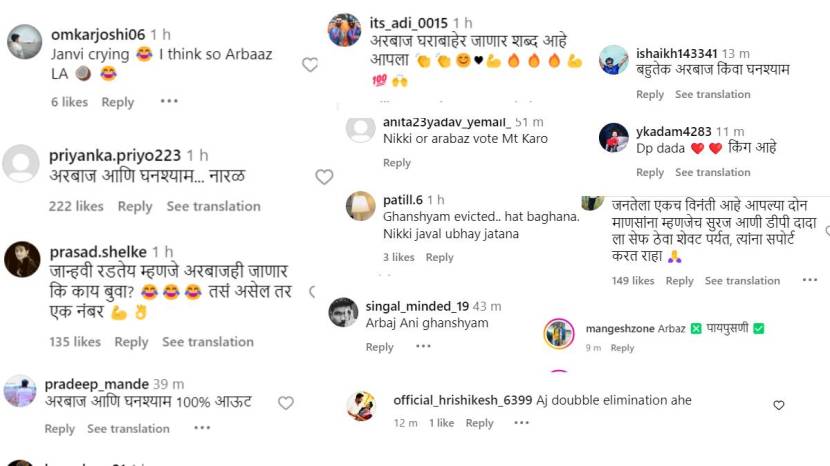Like pradeep_mande's comment with heart icon
Image resolution: width=830 pixels, height=466 pixels.
pyautogui.click(x=286, y=403)
